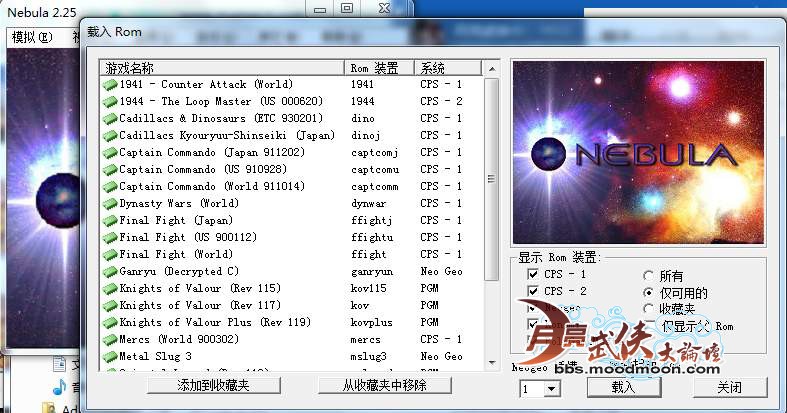Viewport: 787px width, 413px height.
Task: Sort by the Rom 装置 column header
Action: click(x=379, y=68)
